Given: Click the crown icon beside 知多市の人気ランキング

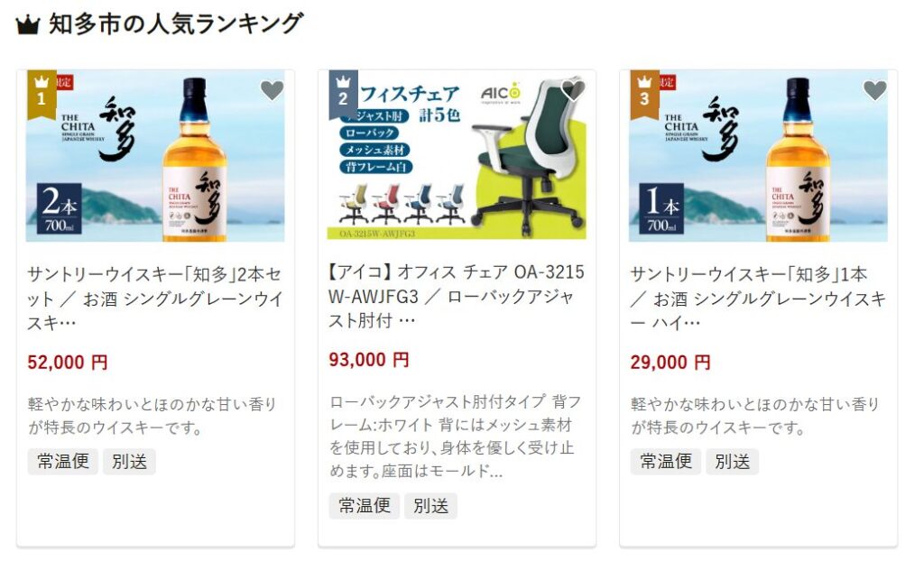Looking at the screenshot, I should click(27, 24).
